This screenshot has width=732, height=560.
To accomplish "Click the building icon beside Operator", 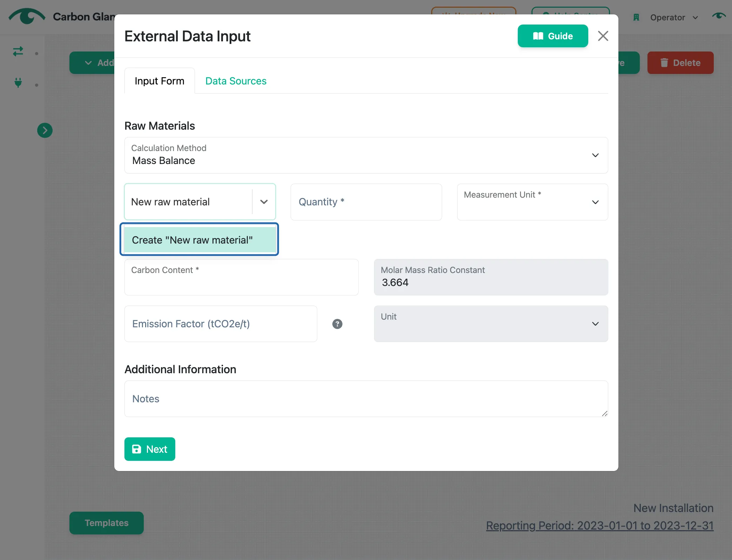I will point(636,18).
